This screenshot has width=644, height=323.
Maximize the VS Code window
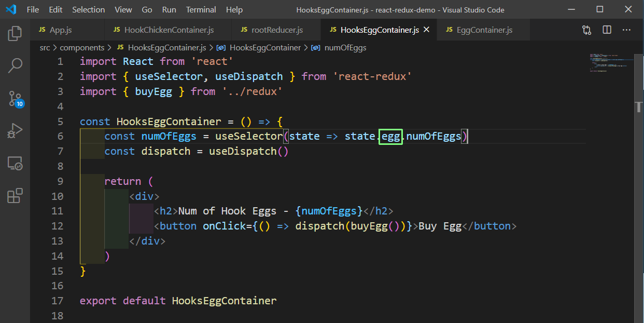(599, 9)
